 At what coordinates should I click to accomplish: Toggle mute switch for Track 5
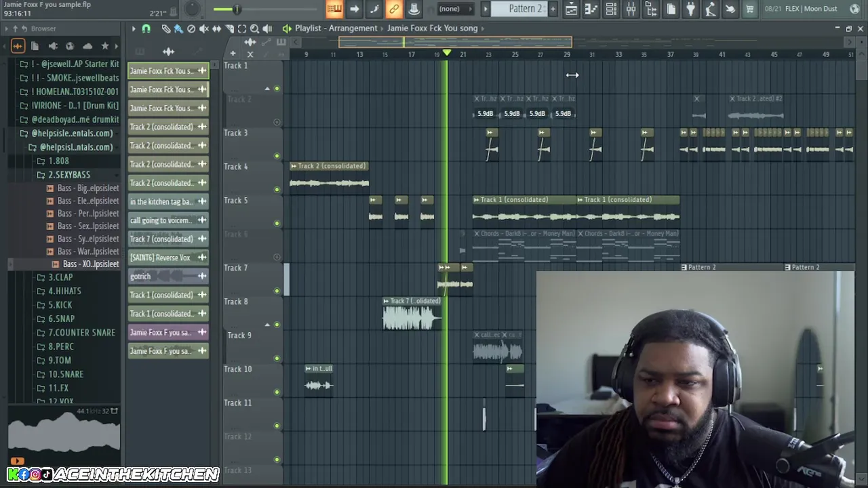pyautogui.click(x=277, y=223)
